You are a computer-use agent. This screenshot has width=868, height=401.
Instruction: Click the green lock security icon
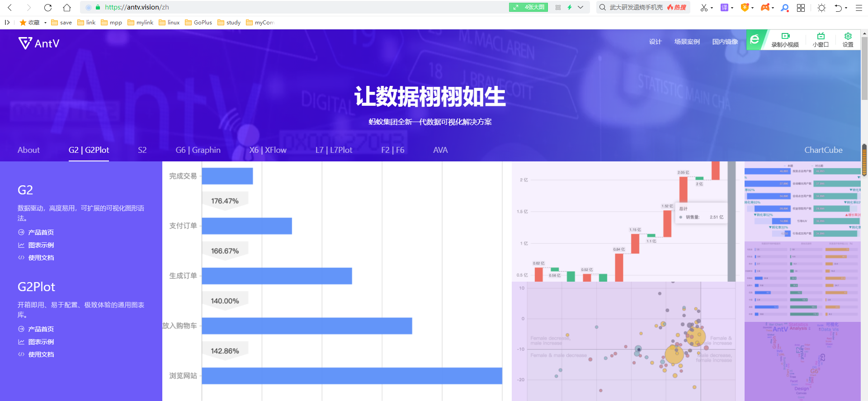[98, 7]
